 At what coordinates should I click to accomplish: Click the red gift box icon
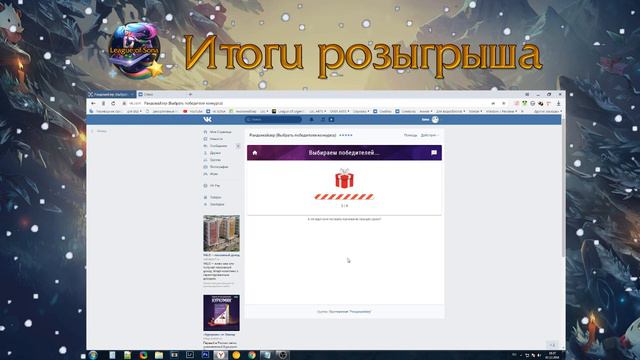(x=344, y=178)
